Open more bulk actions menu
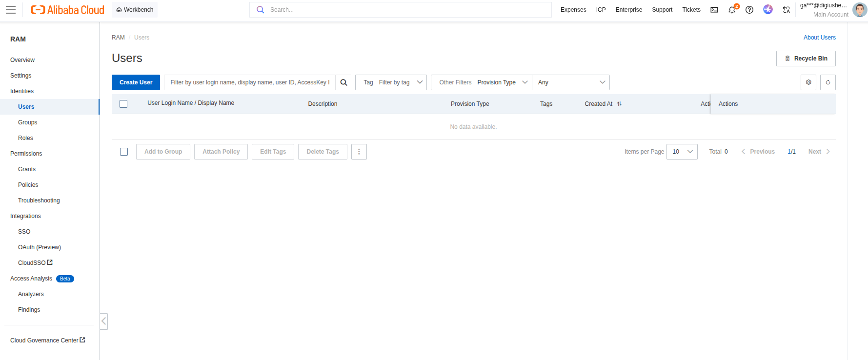This screenshot has height=360, width=868. (359, 152)
